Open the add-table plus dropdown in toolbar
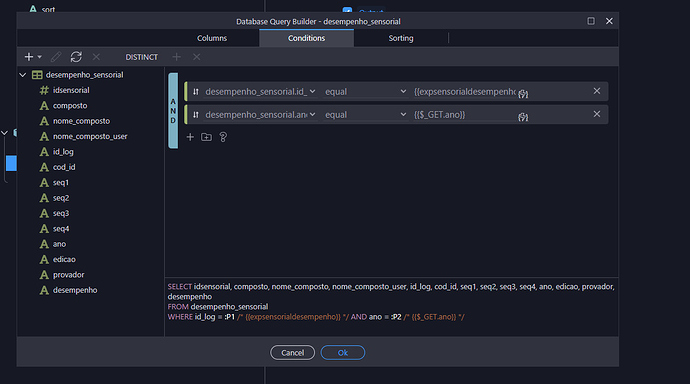690x384 pixels. pos(33,57)
